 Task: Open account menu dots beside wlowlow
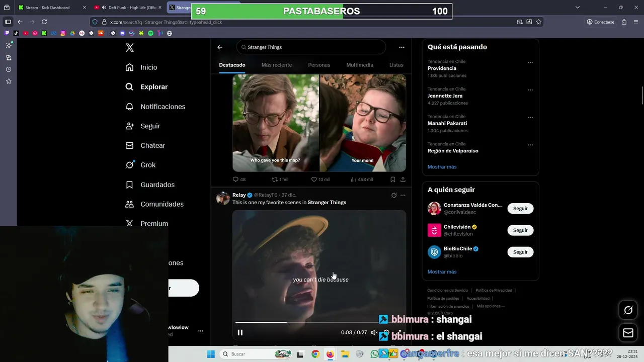coord(201,331)
